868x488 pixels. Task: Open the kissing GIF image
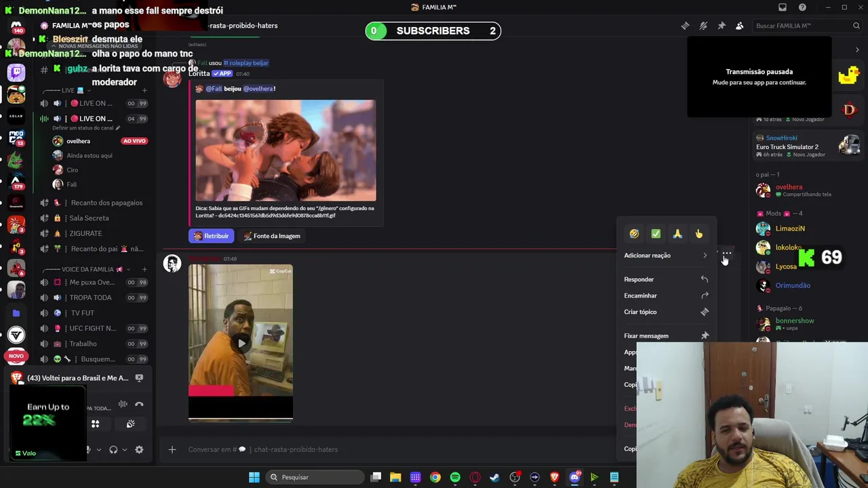[x=285, y=150]
